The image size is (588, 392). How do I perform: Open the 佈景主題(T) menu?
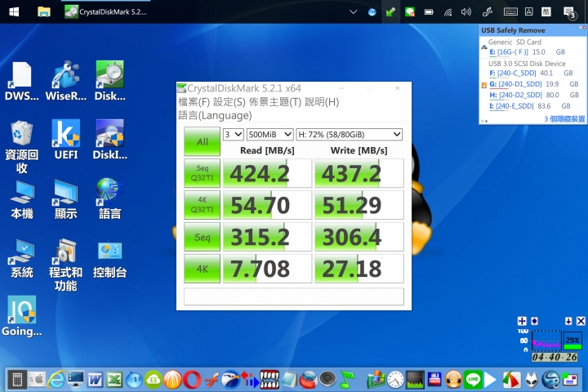point(275,102)
